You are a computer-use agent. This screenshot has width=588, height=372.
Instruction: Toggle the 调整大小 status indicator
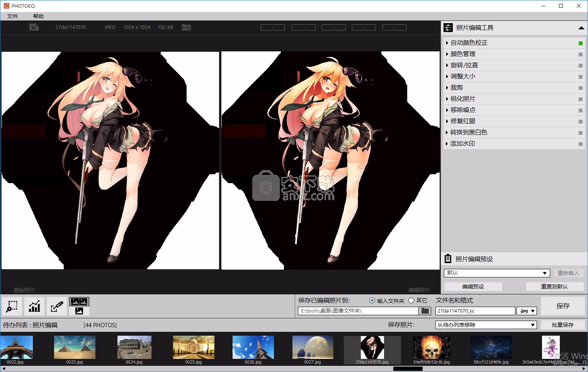[580, 76]
